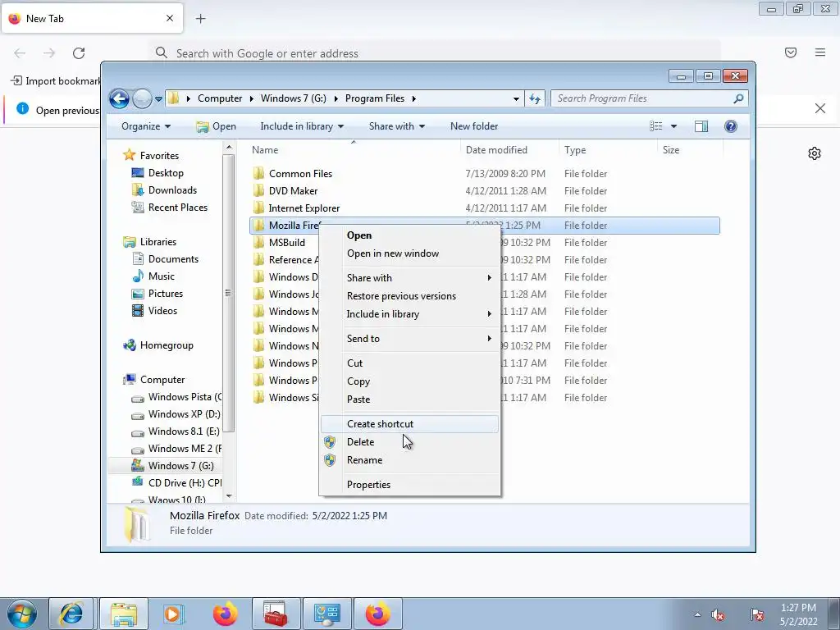Screen dimensions: 840x630
Task: Open new tab with plus button
Action: 200,19
